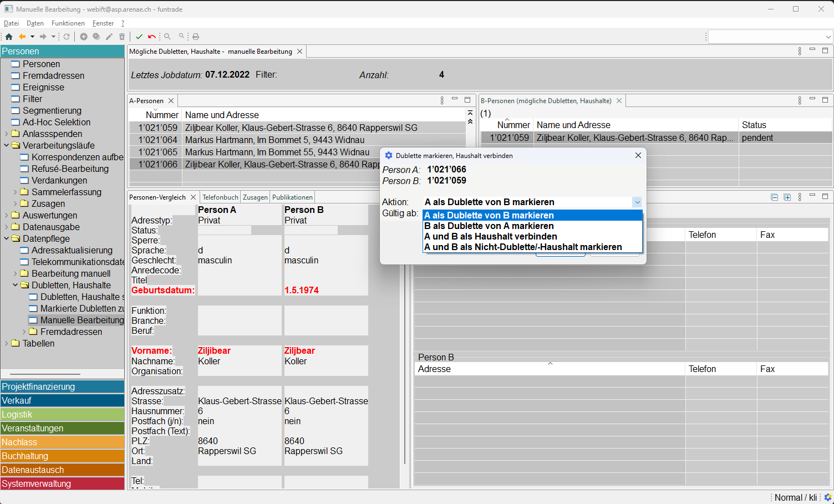Open the Systemverwaltung module section
Image resolution: width=834 pixels, height=504 pixels.
point(62,483)
